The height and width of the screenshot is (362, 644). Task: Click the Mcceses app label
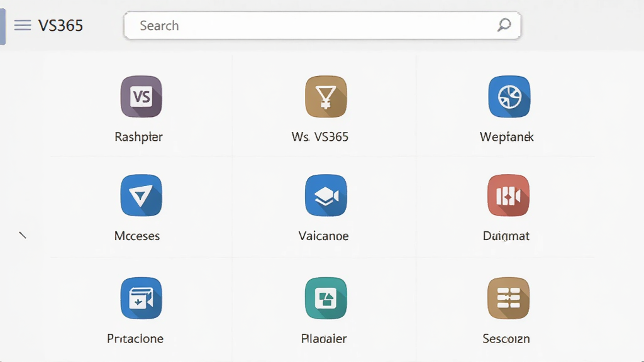coord(137,236)
